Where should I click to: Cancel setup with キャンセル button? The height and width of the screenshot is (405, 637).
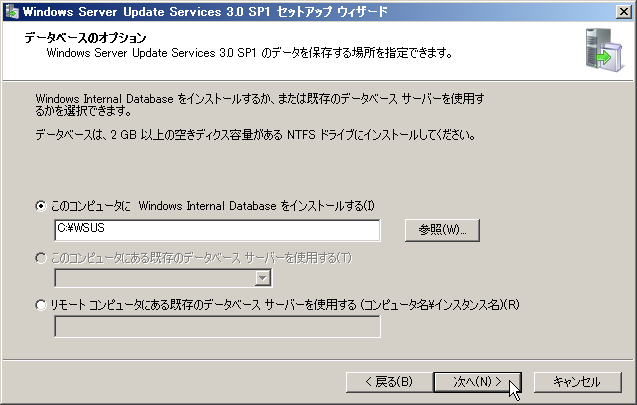tap(577, 382)
